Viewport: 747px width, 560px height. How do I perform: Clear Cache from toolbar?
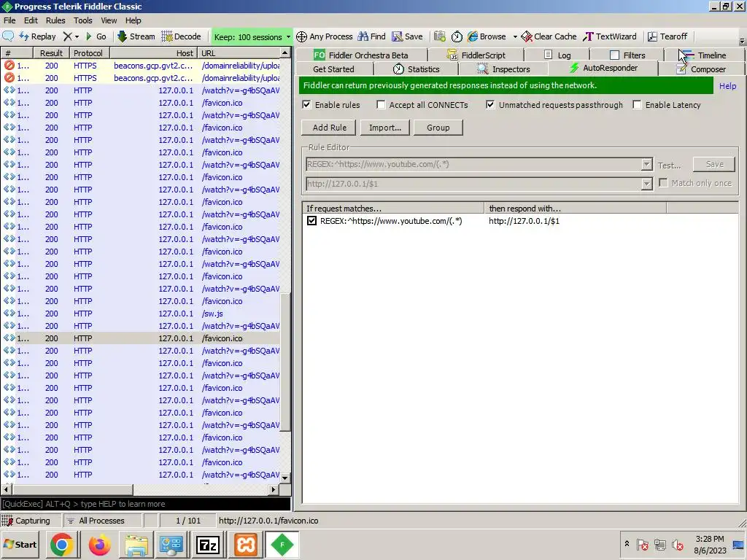[x=549, y=36]
